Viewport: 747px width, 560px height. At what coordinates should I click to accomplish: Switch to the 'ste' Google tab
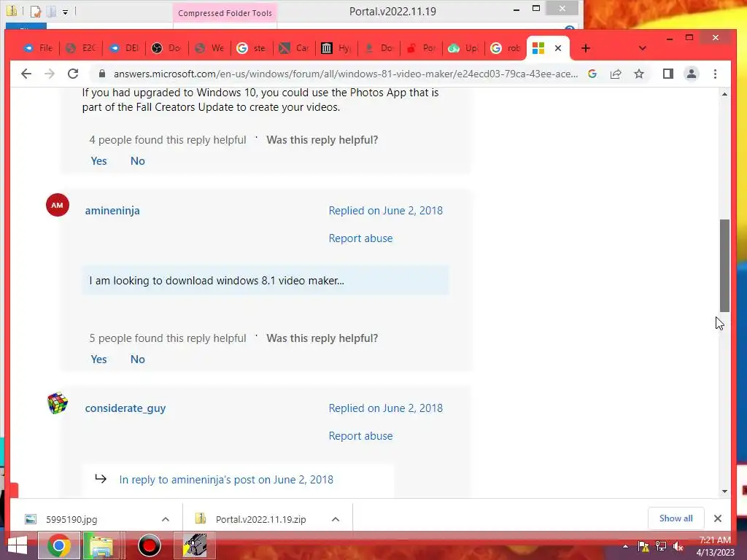[252, 48]
